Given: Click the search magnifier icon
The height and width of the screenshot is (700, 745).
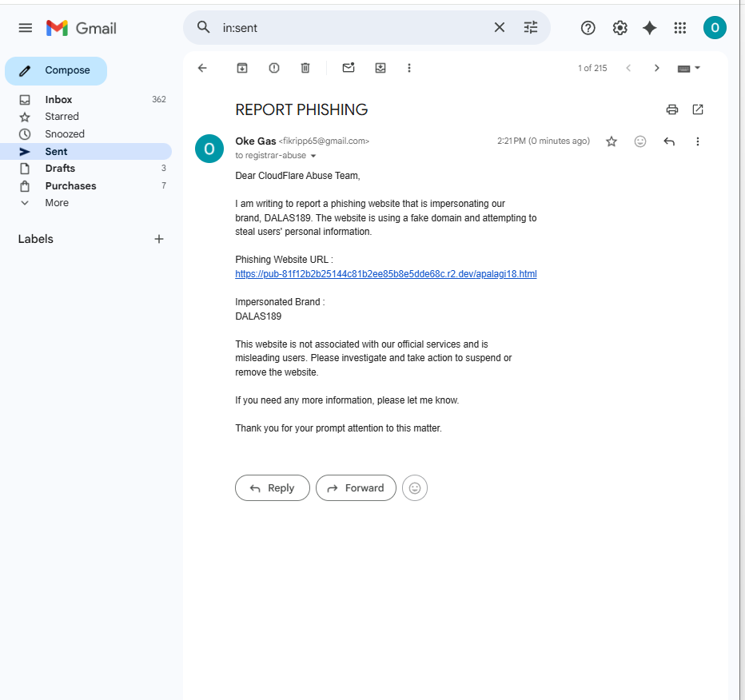Looking at the screenshot, I should (203, 27).
